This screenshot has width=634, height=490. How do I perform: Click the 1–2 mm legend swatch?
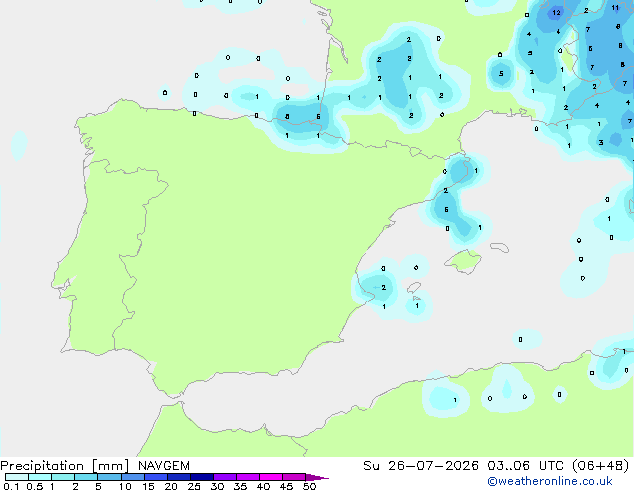(x=63, y=477)
